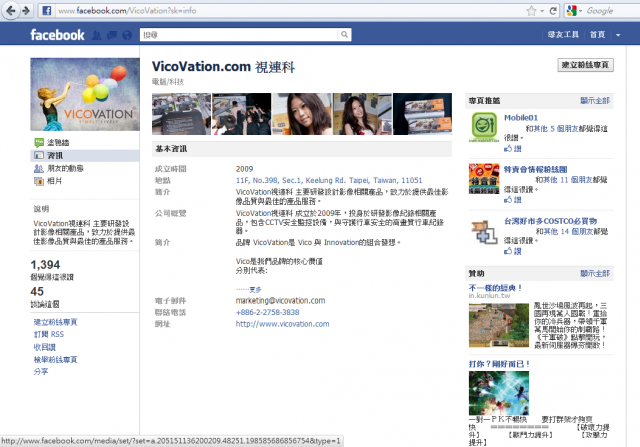640x447 pixels.
Task: Click the COSTCO page thumbnail icon
Action: point(484,231)
